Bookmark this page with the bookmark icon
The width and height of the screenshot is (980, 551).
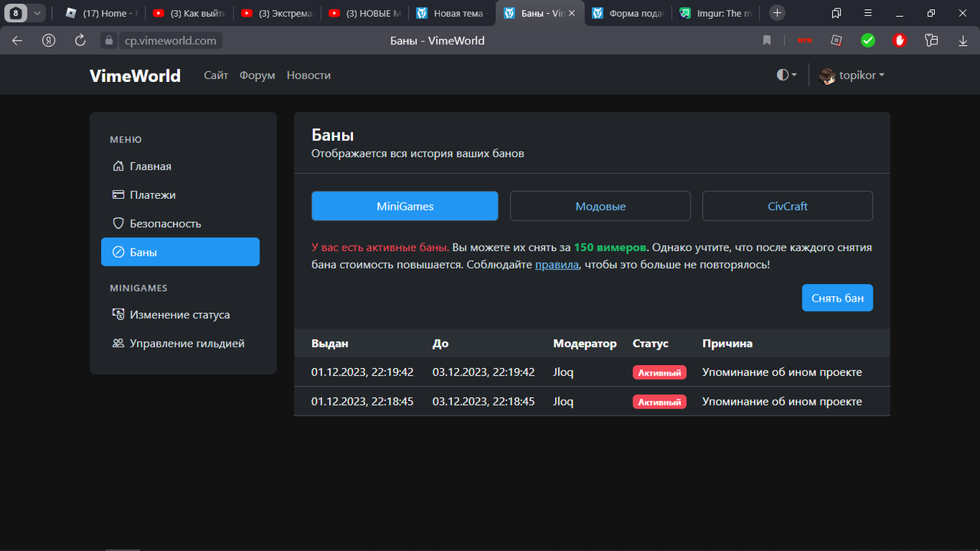point(766,41)
